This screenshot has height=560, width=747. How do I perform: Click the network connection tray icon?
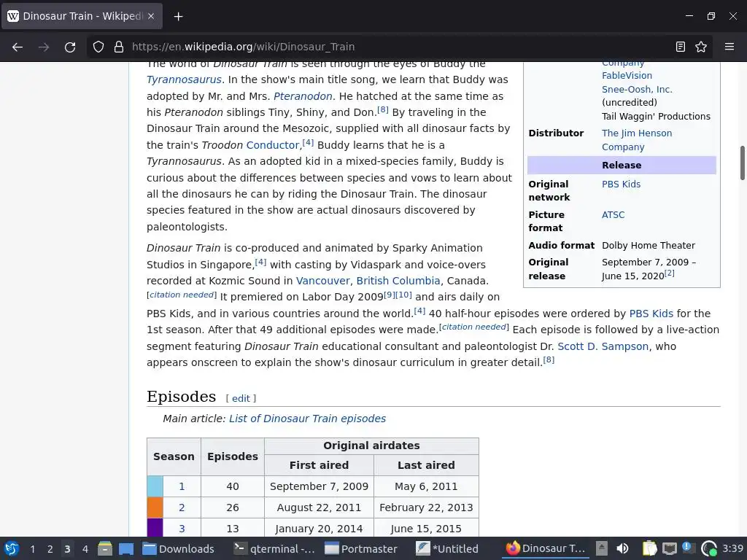(x=670, y=549)
